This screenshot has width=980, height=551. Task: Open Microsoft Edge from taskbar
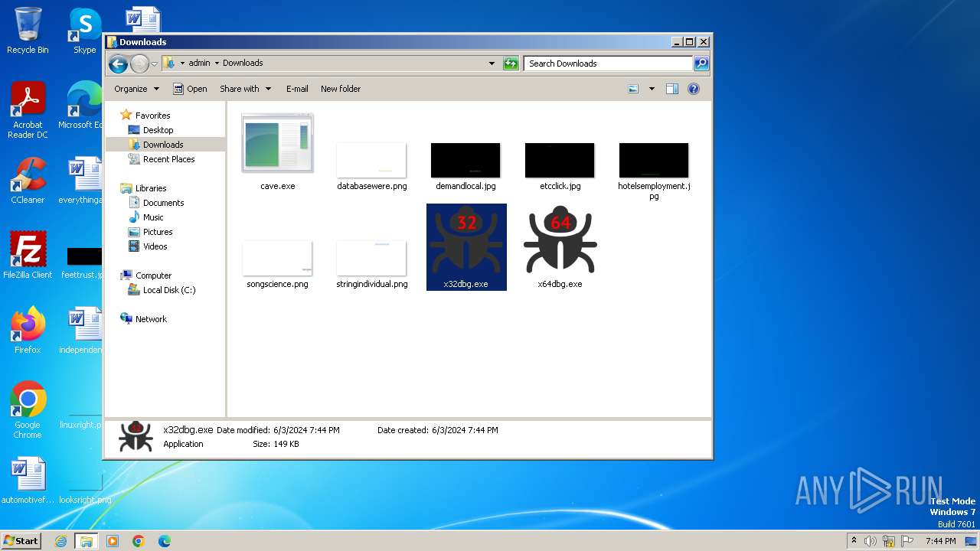pyautogui.click(x=165, y=541)
